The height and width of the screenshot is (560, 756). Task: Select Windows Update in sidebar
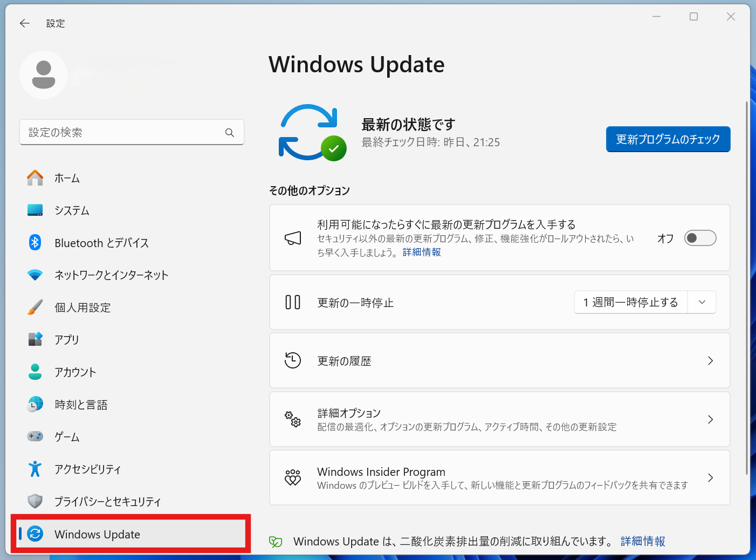pos(132,534)
